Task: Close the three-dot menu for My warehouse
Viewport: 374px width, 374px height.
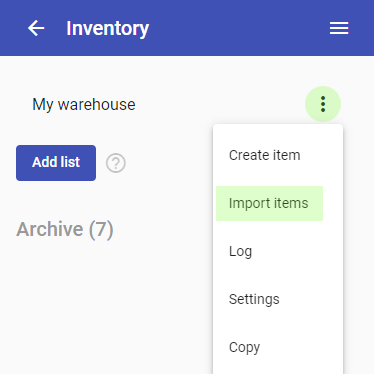Action: click(323, 104)
